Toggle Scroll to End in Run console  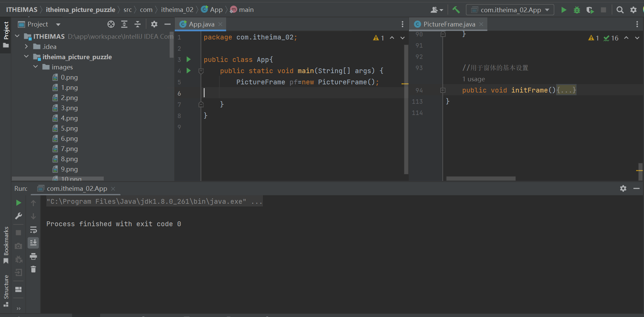pos(33,243)
